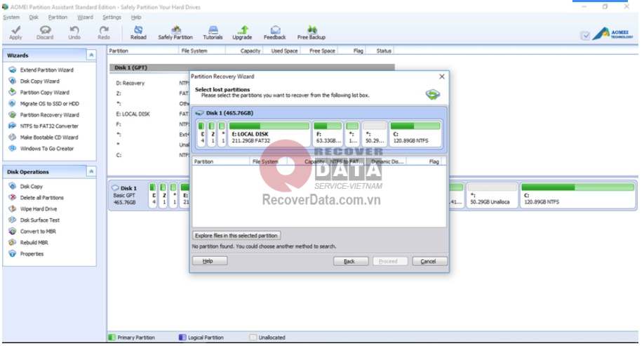Open the Disk menu
This screenshot has width=644, height=346.
(34, 18)
